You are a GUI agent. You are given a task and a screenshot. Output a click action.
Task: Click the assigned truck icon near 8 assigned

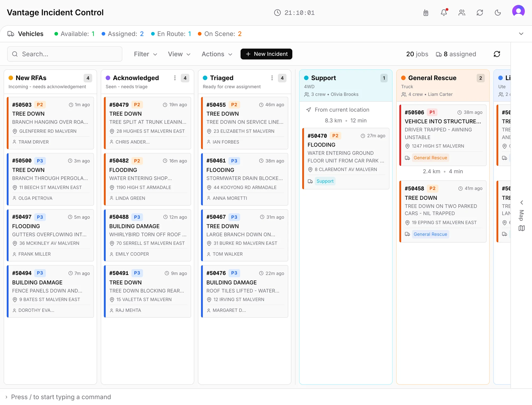click(x=439, y=54)
